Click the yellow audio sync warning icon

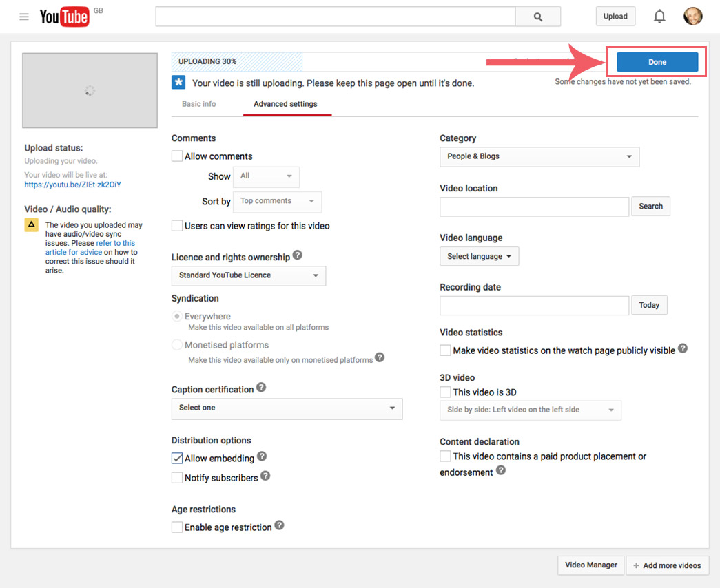(x=31, y=225)
